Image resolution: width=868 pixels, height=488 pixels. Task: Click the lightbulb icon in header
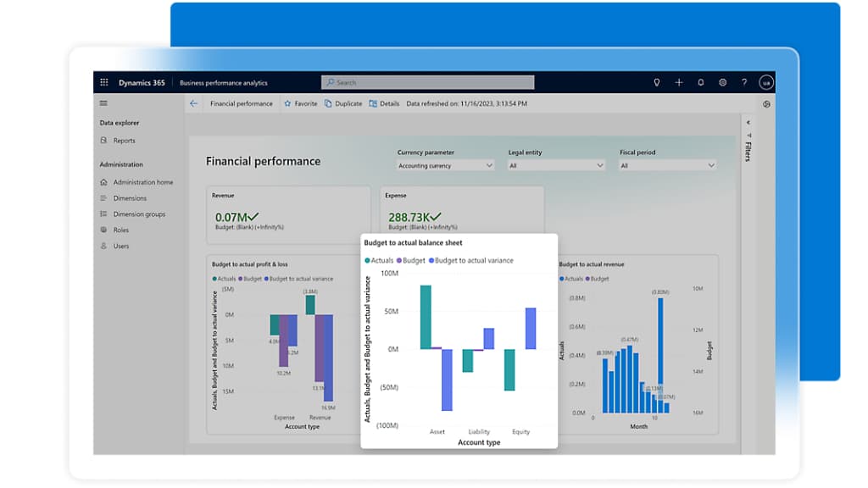click(x=656, y=83)
